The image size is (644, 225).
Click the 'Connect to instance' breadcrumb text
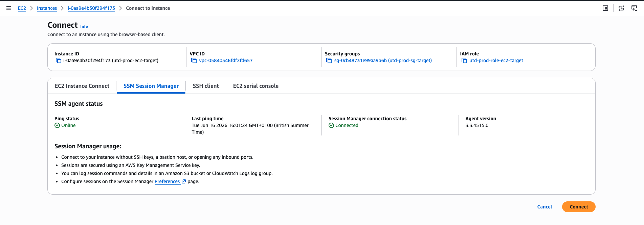click(148, 8)
